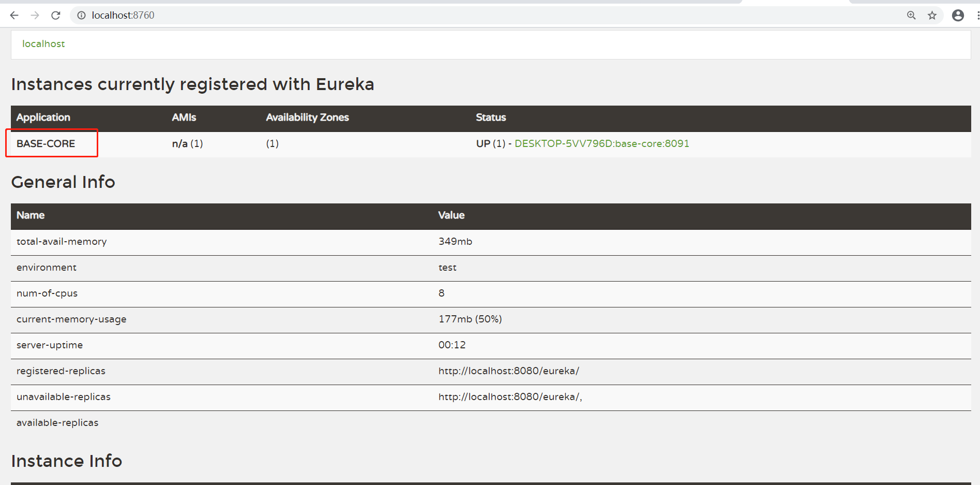Select the num-of-cpus row name
This screenshot has width=980, height=485.
click(47, 293)
